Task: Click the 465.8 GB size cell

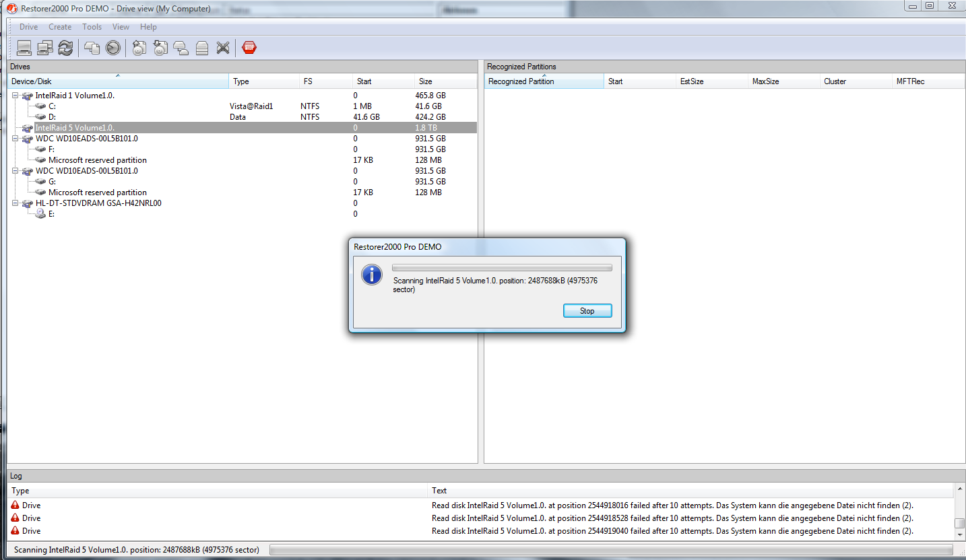Action: (x=430, y=96)
